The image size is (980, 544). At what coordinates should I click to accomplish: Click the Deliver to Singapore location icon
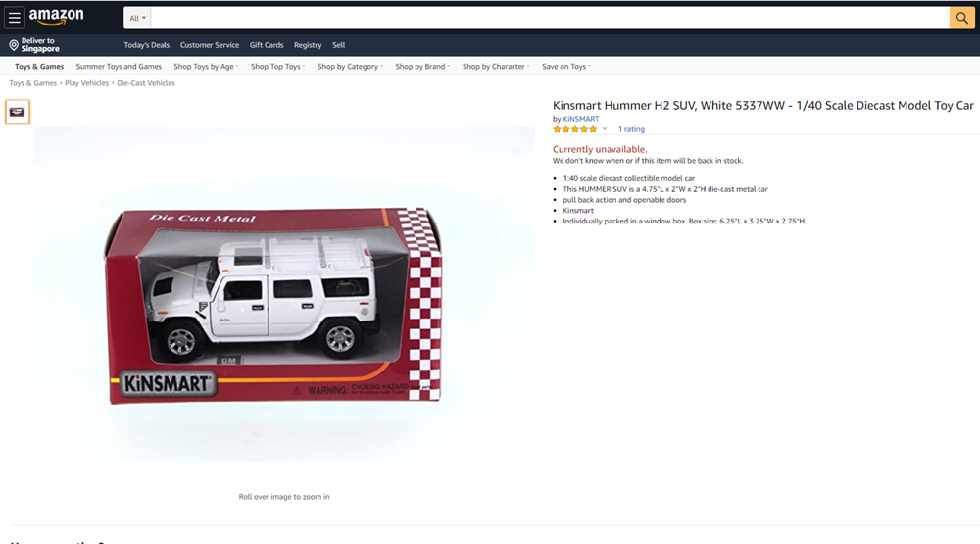(14, 45)
